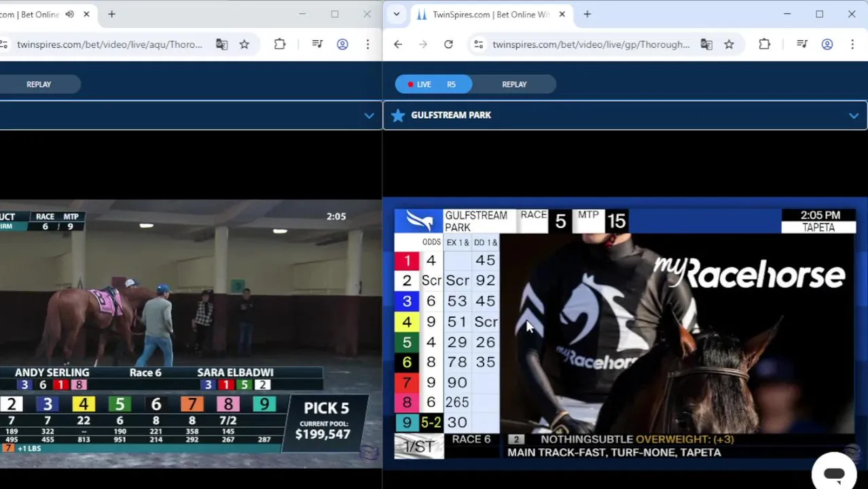This screenshot has width=868, height=489.
Task: Open Chrome three-dot menu in left window
Action: [x=367, y=44]
